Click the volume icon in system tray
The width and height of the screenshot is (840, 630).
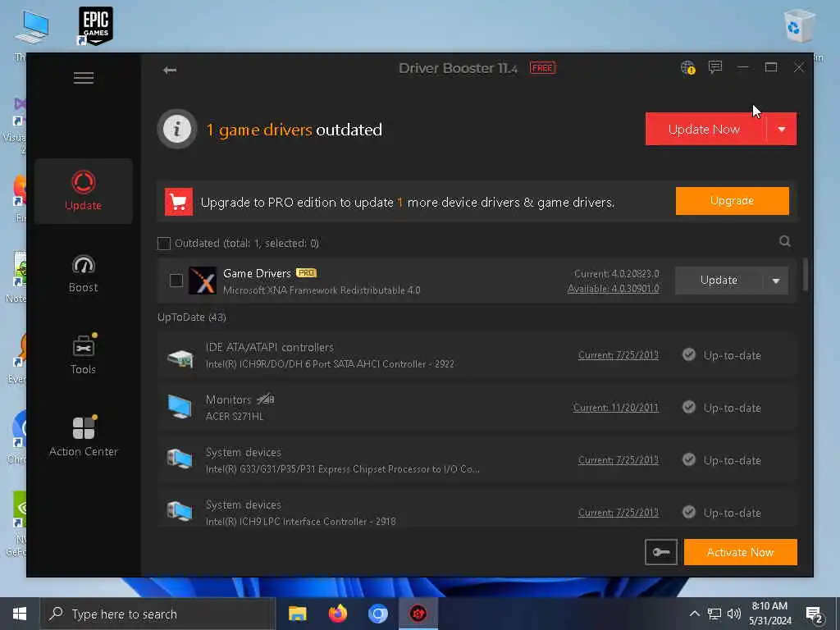click(734, 614)
